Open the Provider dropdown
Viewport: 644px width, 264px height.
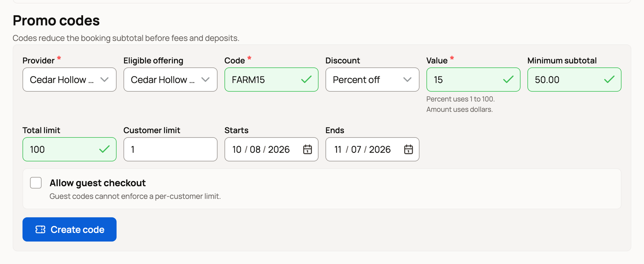70,79
